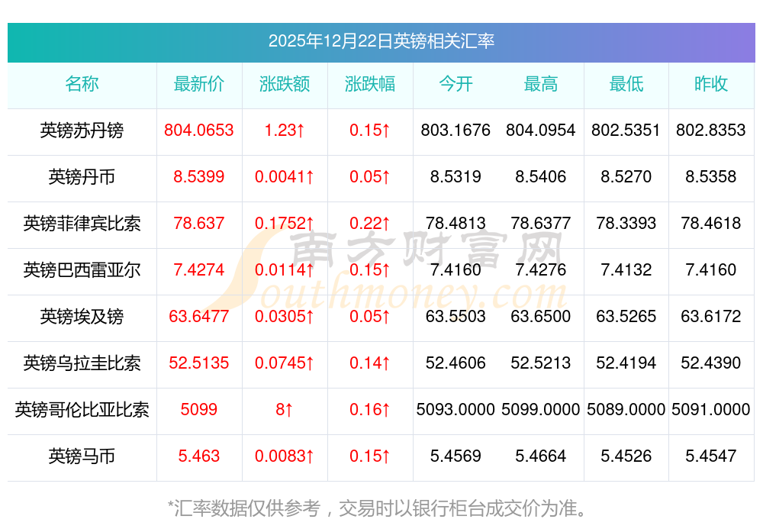Click latest price 78.637
This screenshot has width=763, height=532.
pos(198,224)
